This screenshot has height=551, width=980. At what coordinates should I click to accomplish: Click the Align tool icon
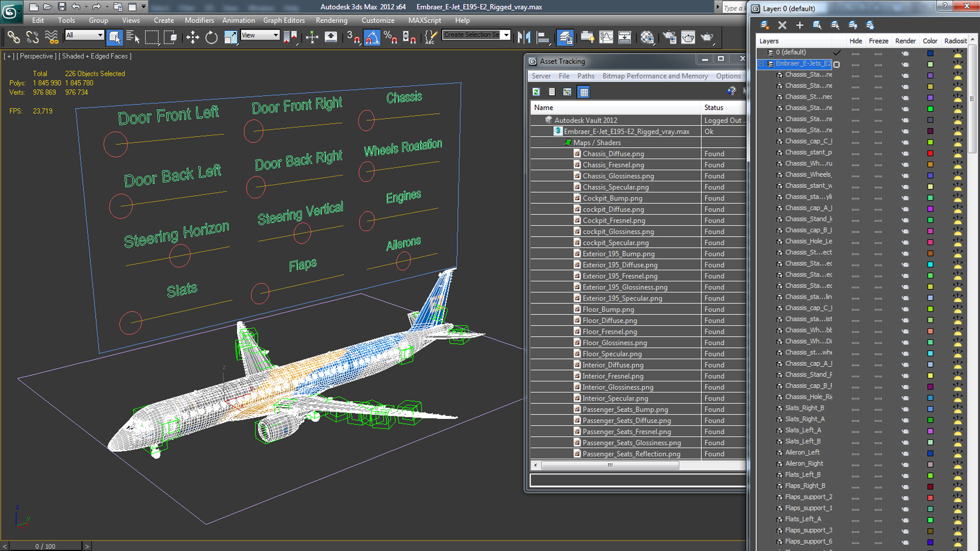coord(543,37)
